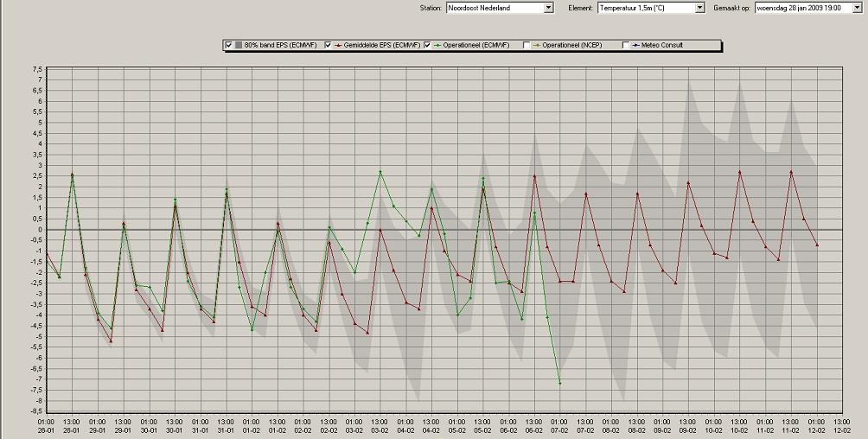This screenshot has height=439, width=868.
Task: Click the lowest green data point at -7
Action: [559, 383]
